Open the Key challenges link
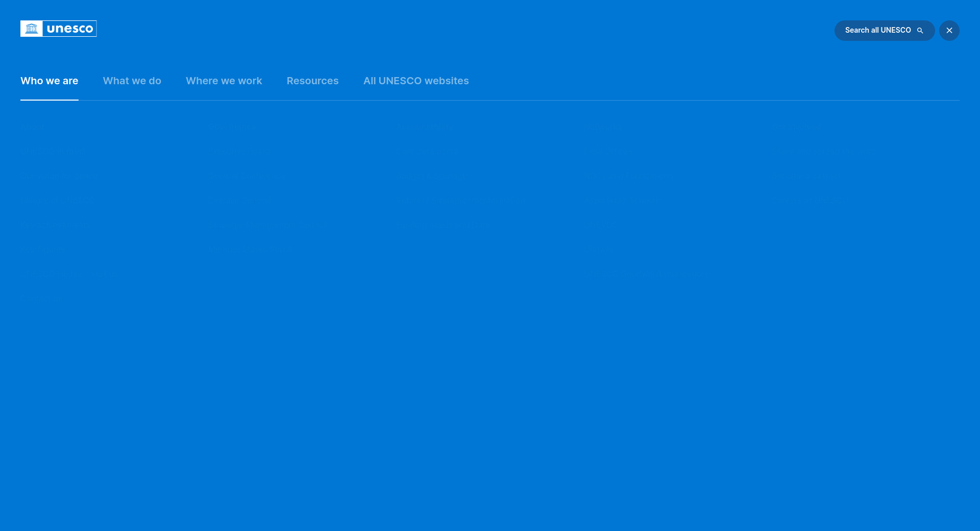Viewport: 980px width, 531px height. point(55,225)
